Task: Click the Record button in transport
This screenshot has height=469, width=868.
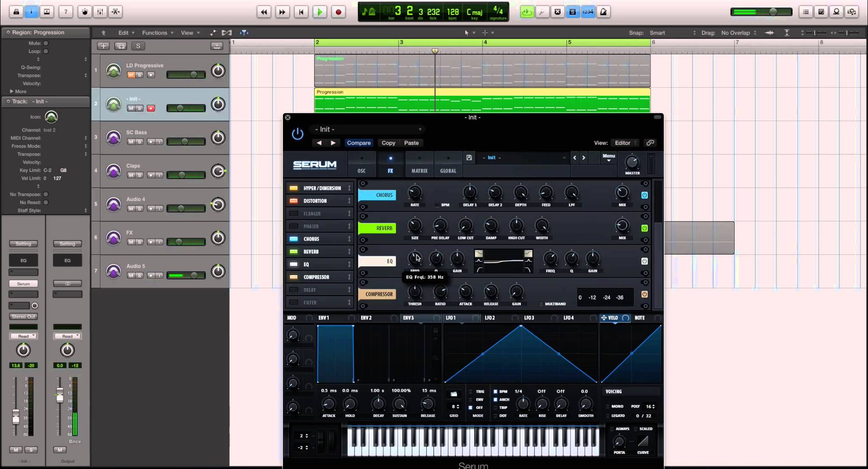Action: click(x=338, y=12)
